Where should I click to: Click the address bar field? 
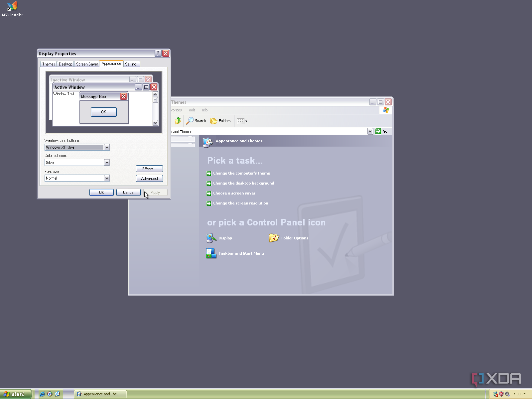coord(269,132)
